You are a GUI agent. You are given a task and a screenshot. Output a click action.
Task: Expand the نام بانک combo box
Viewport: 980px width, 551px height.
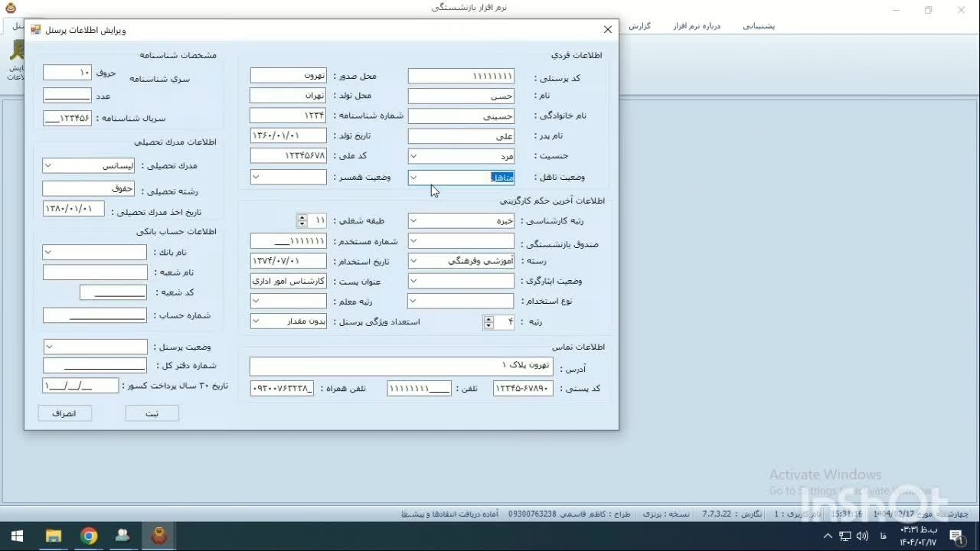pos(48,253)
